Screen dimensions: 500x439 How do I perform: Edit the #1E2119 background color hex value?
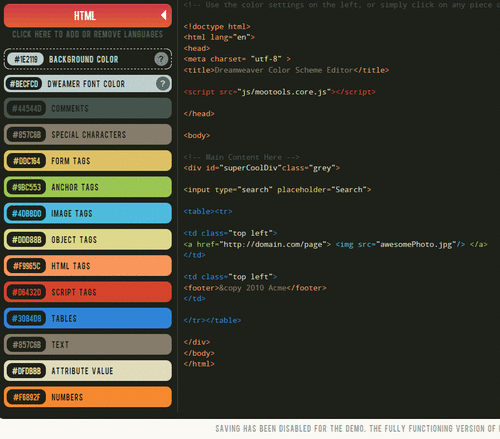point(25,59)
